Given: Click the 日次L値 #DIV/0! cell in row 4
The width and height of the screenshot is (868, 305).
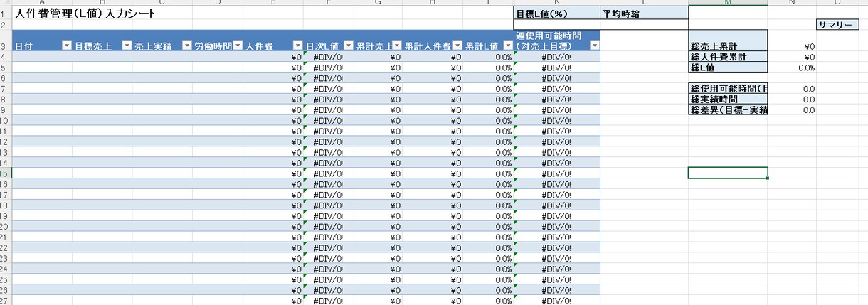Looking at the screenshot, I should (x=328, y=57).
